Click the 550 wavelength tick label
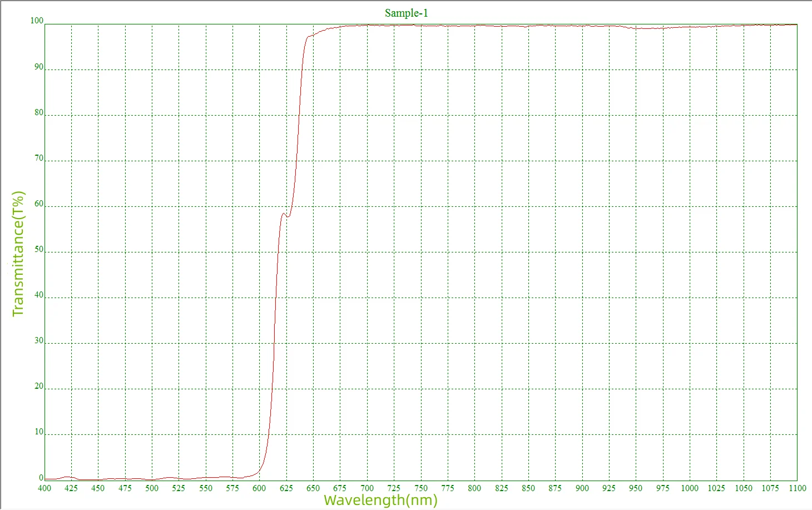The image size is (812, 510). click(x=206, y=488)
